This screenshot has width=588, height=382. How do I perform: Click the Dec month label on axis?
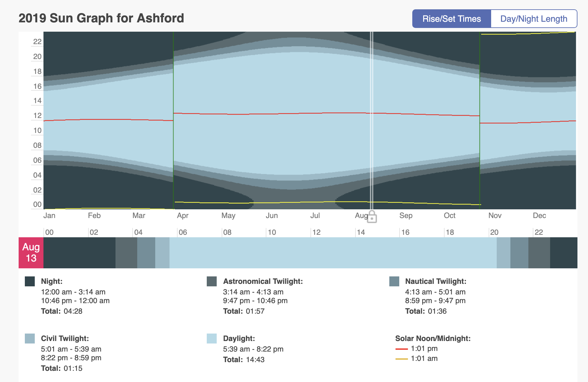(539, 216)
